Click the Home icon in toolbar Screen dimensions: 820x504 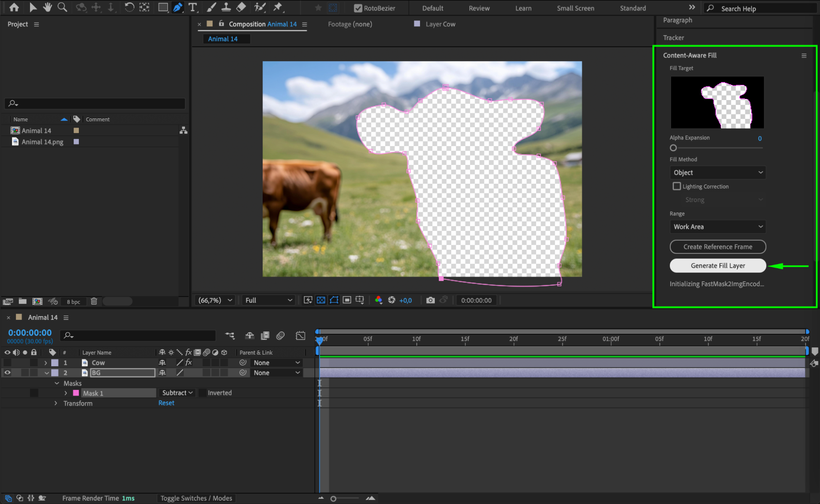tap(14, 7)
